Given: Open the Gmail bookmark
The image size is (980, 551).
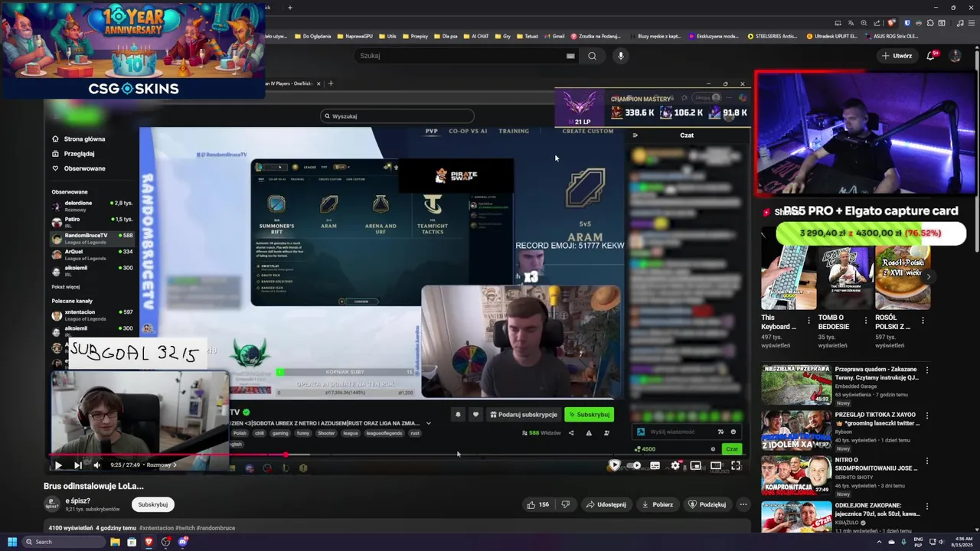Looking at the screenshot, I should 554,36.
